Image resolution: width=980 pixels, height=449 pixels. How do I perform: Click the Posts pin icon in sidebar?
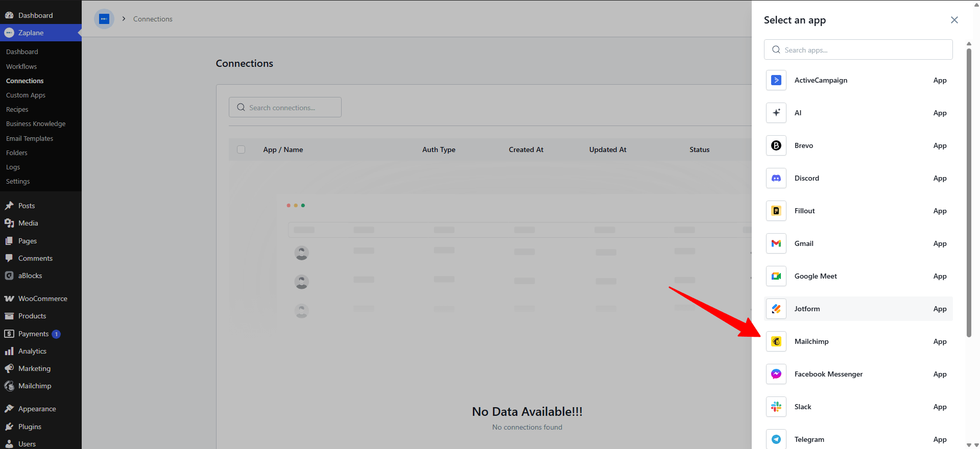(x=9, y=206)
